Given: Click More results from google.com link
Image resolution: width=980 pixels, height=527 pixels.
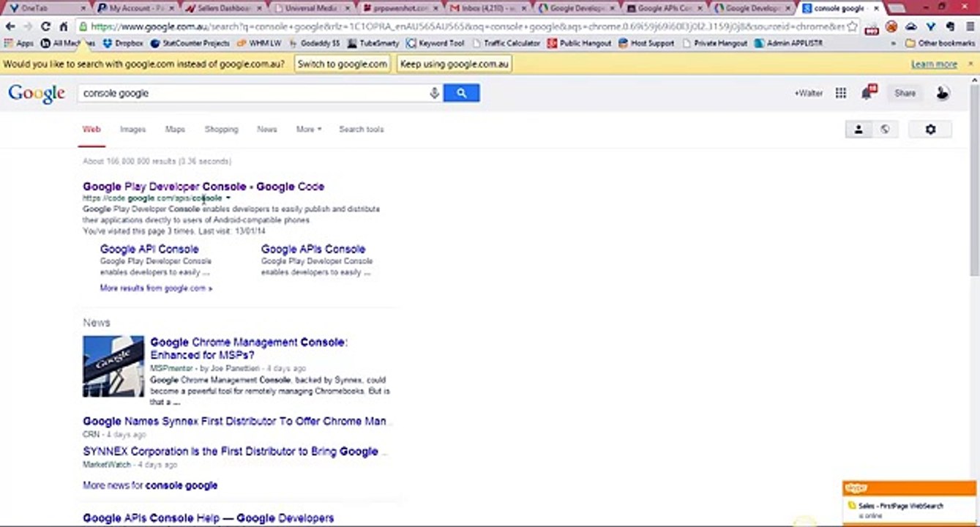Looking at the screenshot, I should (x=156, y=288).
